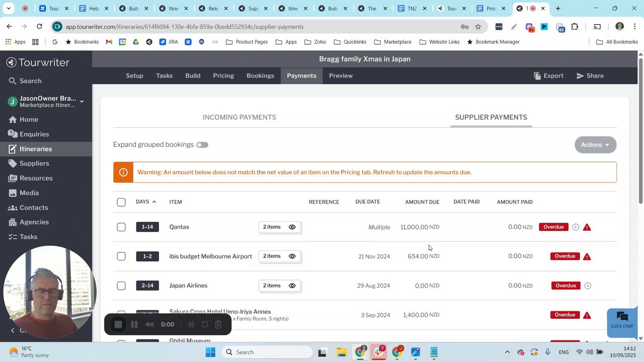Image resolution: width=644 pixels, height=362 pixels.
Task: Show Qantas grouped items via eye icon
Action: point(292,227)
